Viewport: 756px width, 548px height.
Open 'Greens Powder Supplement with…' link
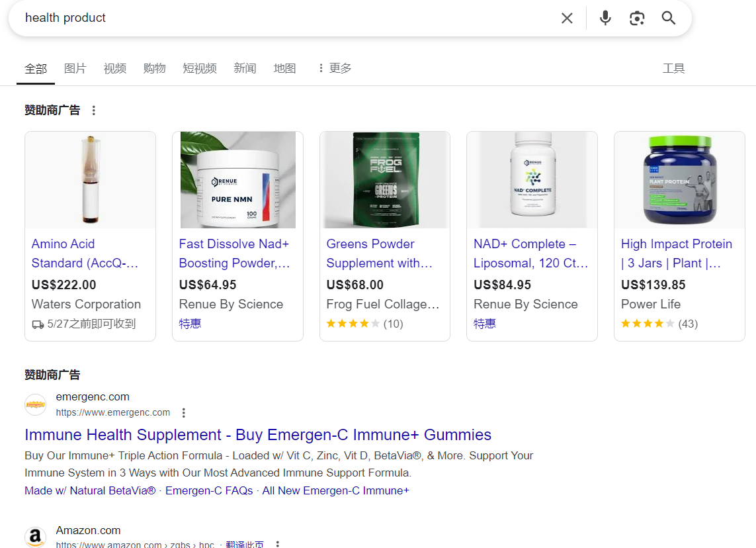click(x=380, y=253)
